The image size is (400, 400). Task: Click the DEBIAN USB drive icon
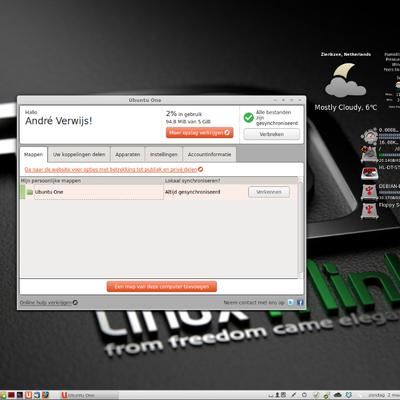tap(369, 192)
